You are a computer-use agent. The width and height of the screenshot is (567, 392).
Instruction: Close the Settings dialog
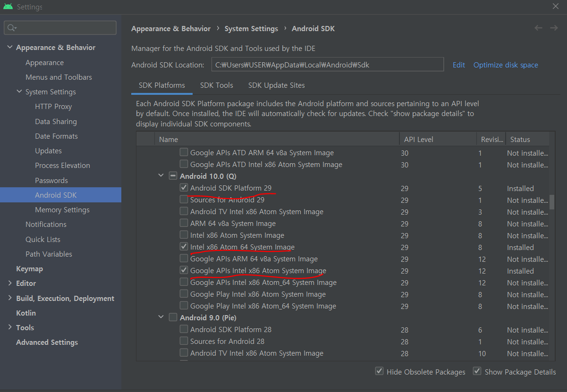point(556,7)
